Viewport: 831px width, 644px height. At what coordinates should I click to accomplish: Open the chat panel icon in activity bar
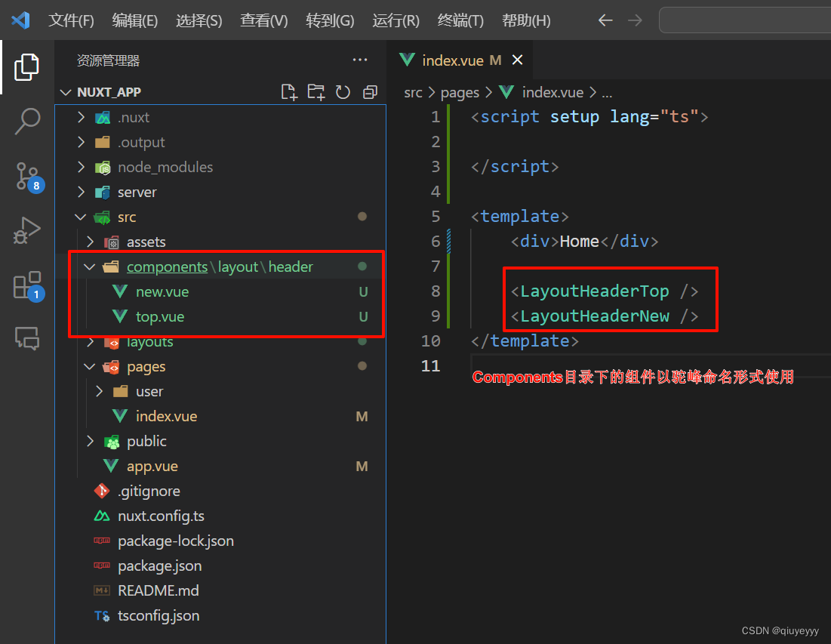pyautogui.click(x=26, y=338)
